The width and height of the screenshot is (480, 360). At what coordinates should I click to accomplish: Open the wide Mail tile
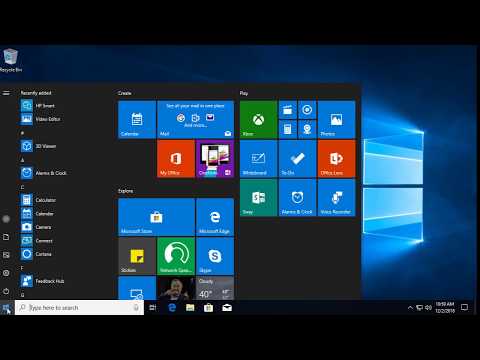195,119
